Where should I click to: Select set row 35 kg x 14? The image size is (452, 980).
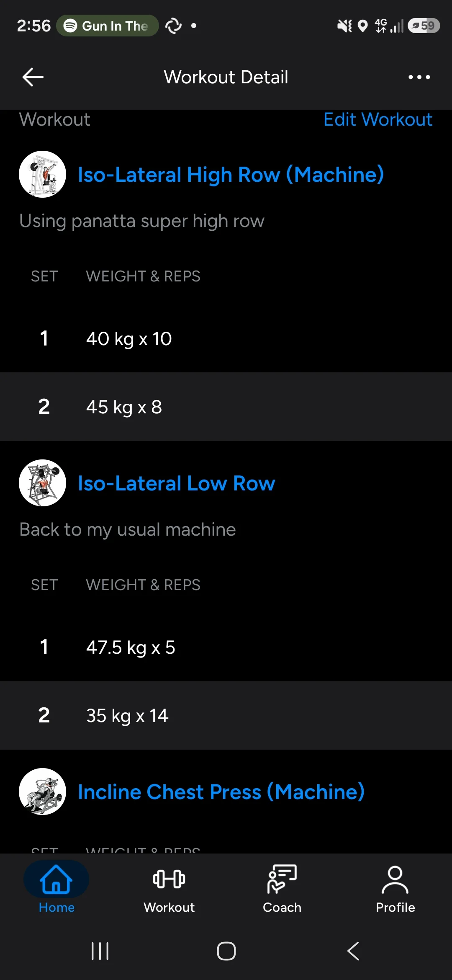226,715
